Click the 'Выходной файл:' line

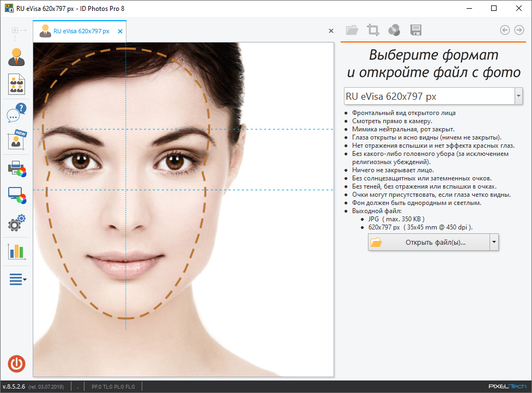(x=377, y=211)
